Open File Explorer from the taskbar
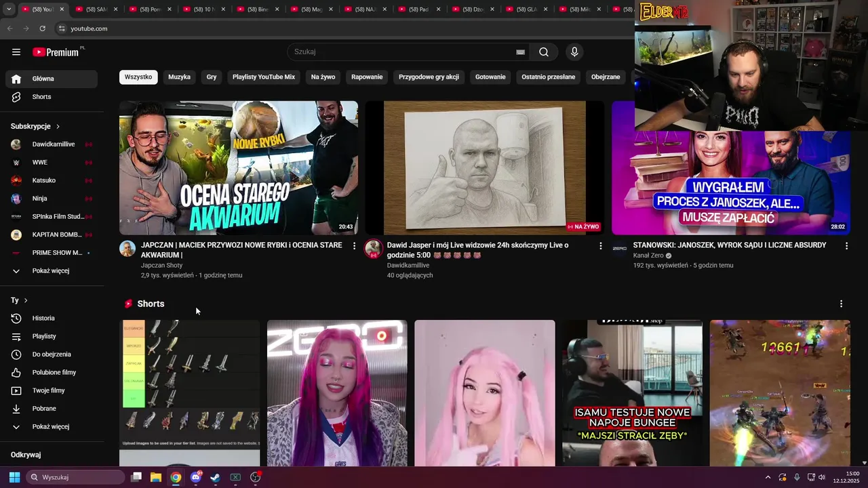Image resolution: width=868 pixels, height=488 pixels. coord(156,477)
